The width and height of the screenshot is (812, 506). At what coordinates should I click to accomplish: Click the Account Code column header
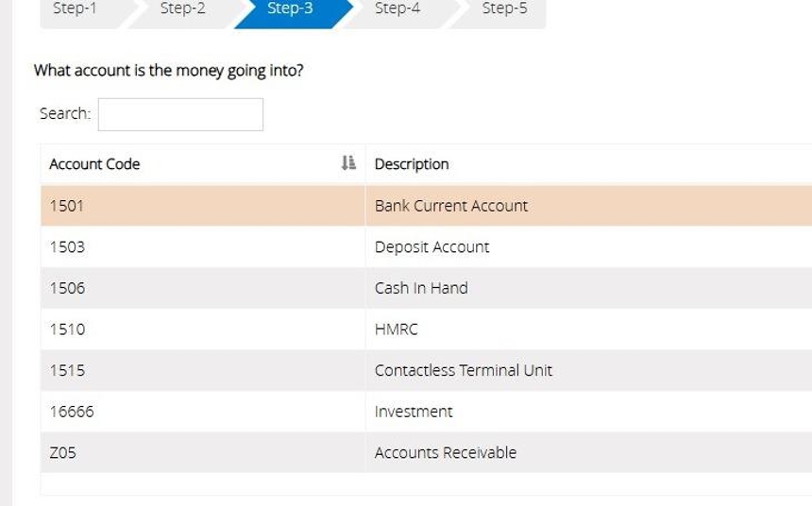(x=94, y=164)
